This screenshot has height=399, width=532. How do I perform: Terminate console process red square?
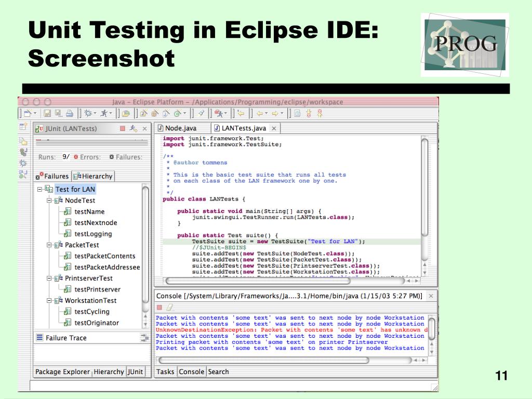159,308
